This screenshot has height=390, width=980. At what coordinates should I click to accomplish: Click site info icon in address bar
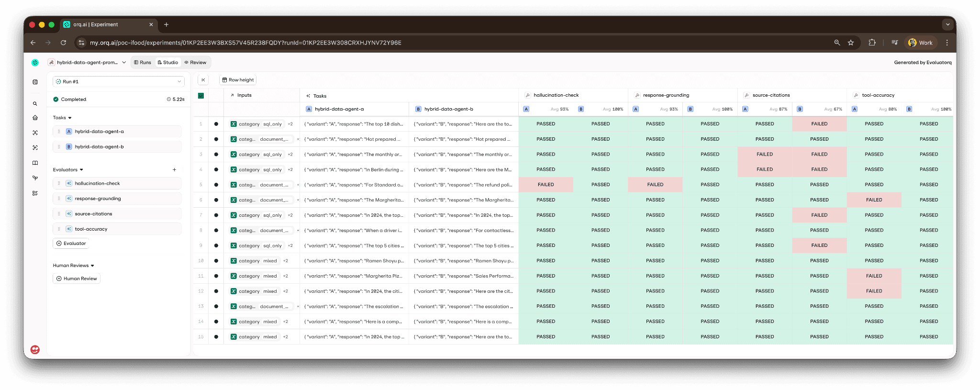coord(81,43)
